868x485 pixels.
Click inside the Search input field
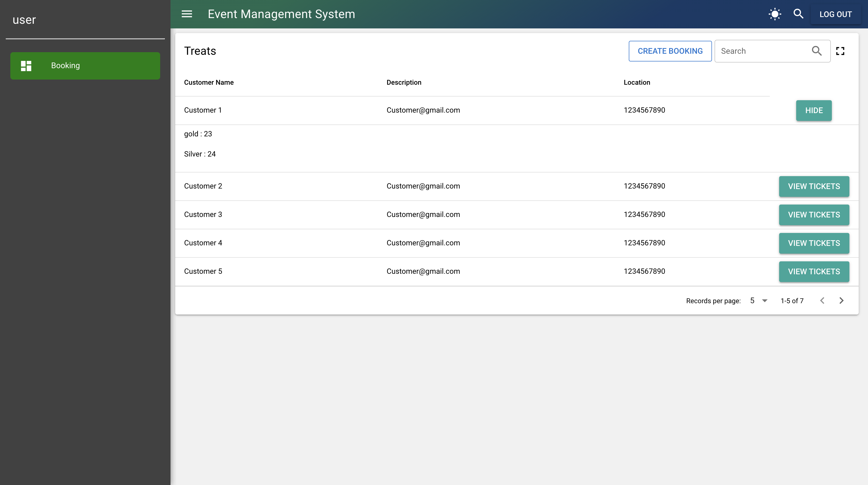pos(758,51)
